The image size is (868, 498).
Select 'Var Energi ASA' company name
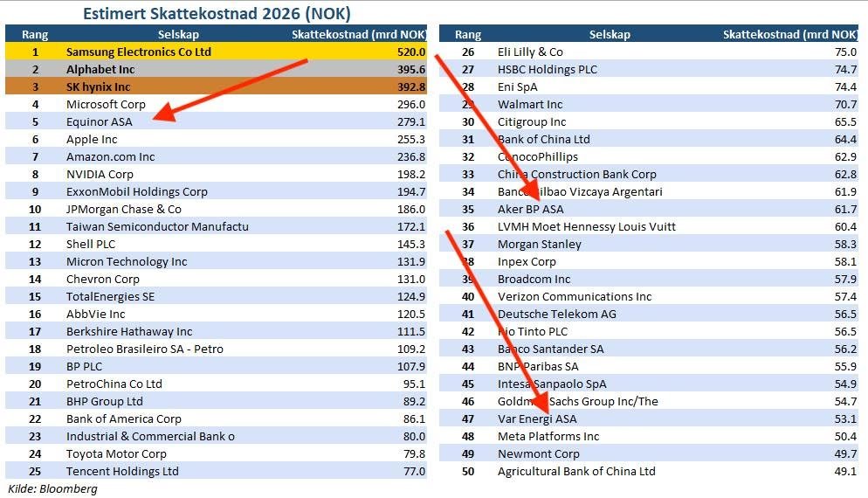pyautogui.click(x=537, y=418)
